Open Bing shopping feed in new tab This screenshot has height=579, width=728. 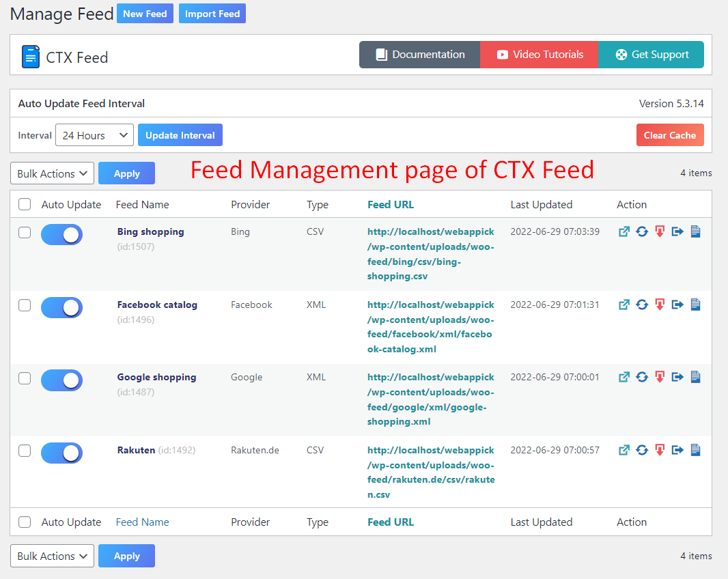tap(624, 231)
